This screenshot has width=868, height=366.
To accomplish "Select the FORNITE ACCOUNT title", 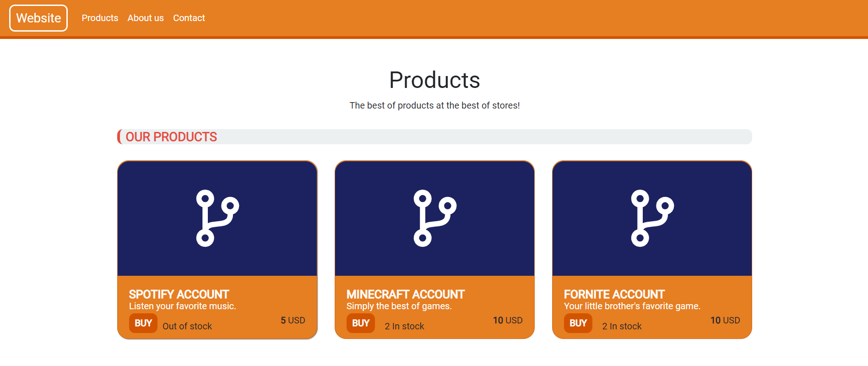I will [x=614, y=294].
